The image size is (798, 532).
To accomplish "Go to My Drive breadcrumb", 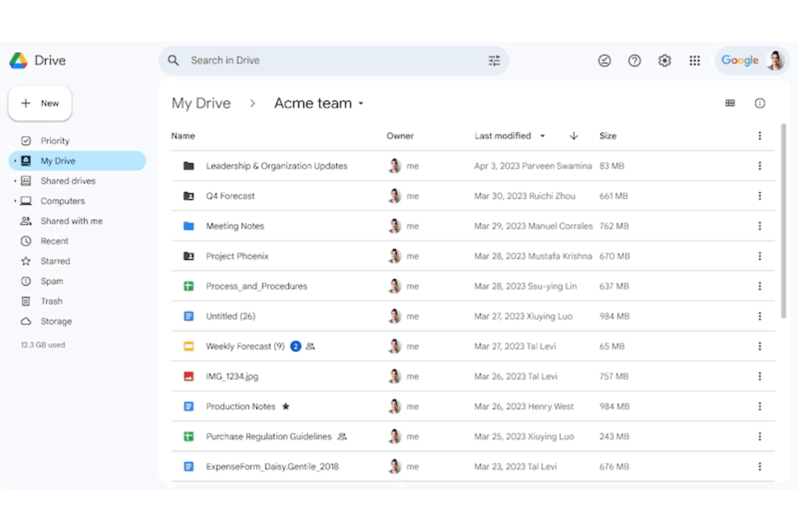I will (201, 103).
